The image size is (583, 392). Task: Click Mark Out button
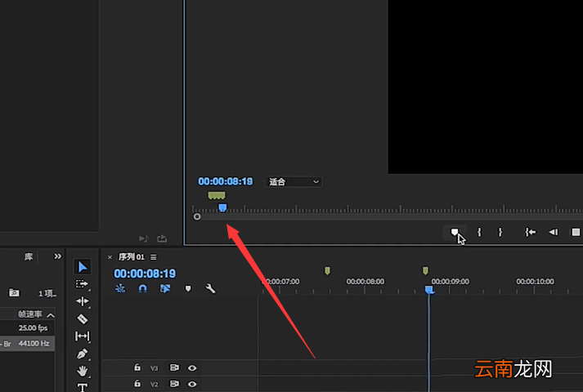tap(500, 233)
